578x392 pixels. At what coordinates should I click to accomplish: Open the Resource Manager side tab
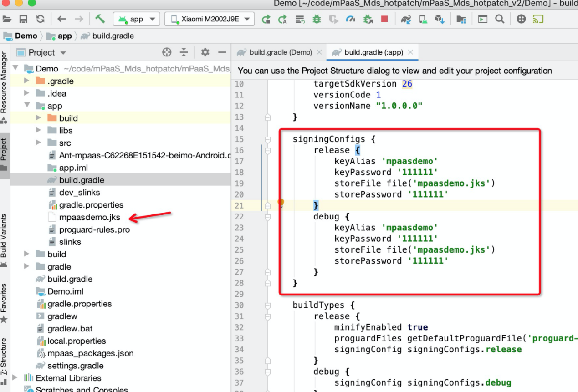(4, 87)
